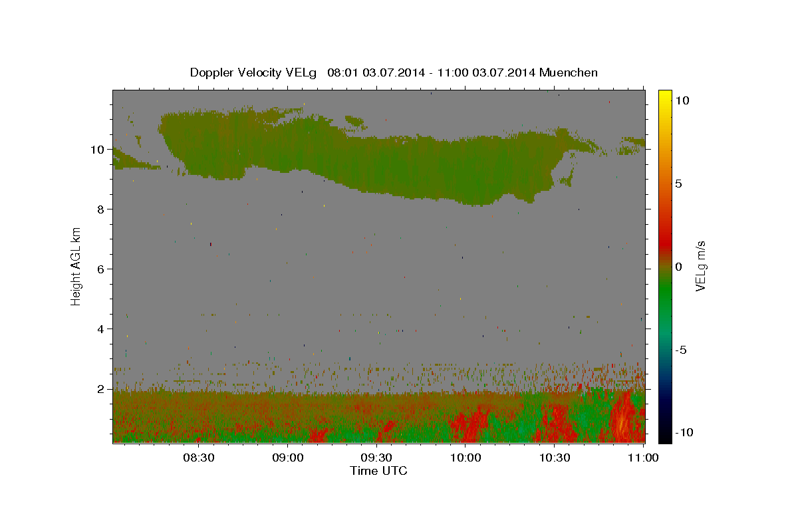
Task: Click the height tick label 4
Action: 100,329
